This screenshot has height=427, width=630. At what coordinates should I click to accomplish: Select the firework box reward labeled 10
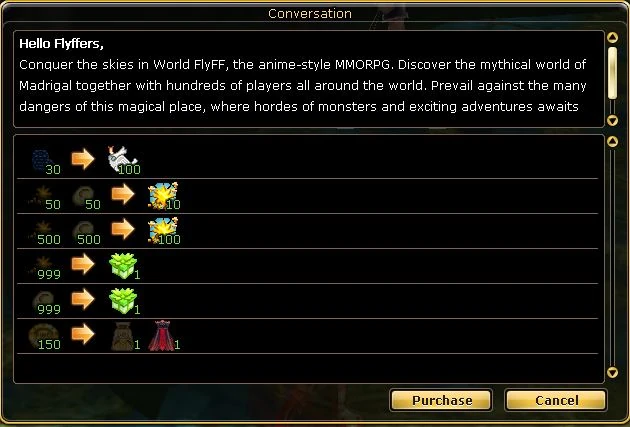164,196
